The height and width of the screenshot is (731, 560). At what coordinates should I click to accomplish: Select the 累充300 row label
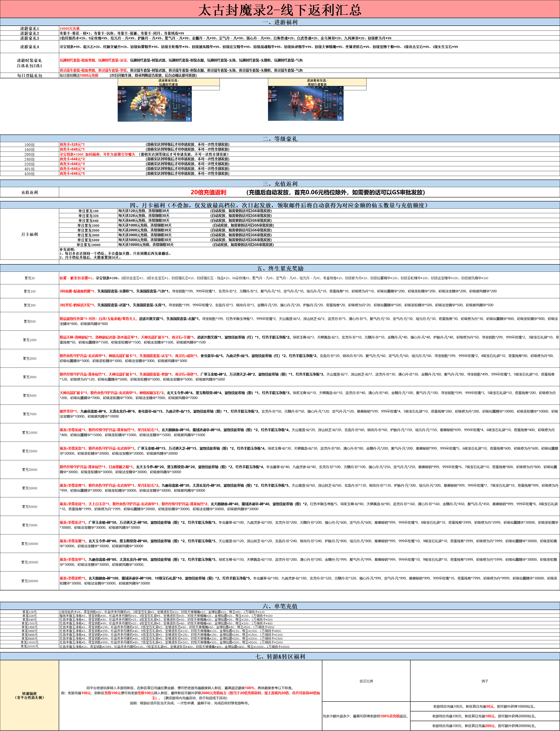pyautogui.click(x=29, y=305)
